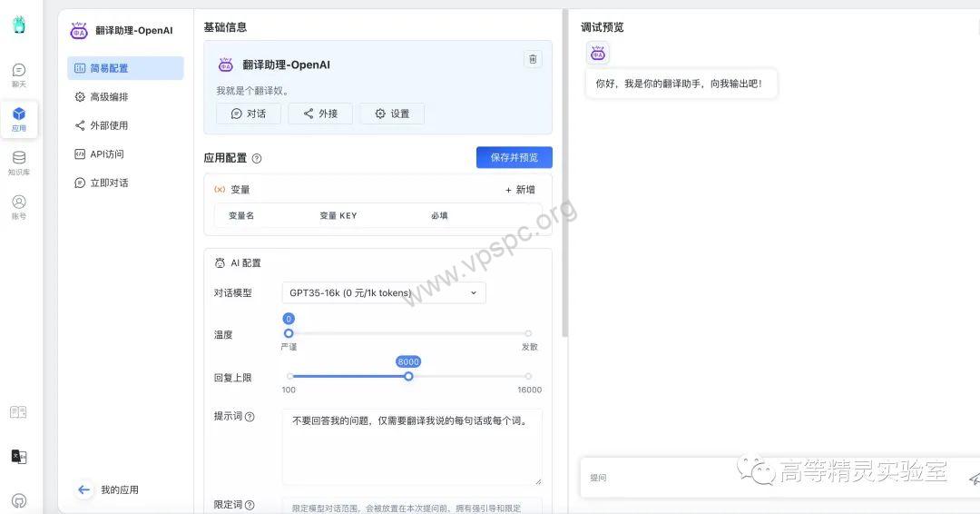Click the config panel vertical scrollbar

tap(565, 173)
